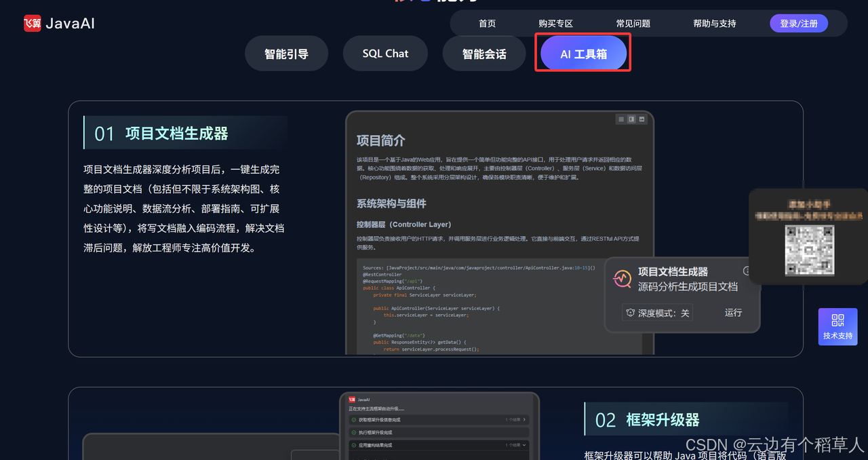
Task: Click the check icon beside 执行框架升级完成
Action: point(354,432)
